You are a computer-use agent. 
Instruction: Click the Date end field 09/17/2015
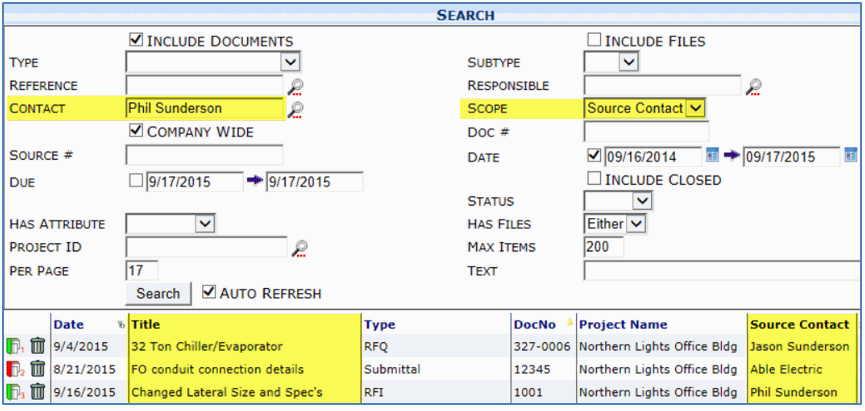click(x=792, y=157)
